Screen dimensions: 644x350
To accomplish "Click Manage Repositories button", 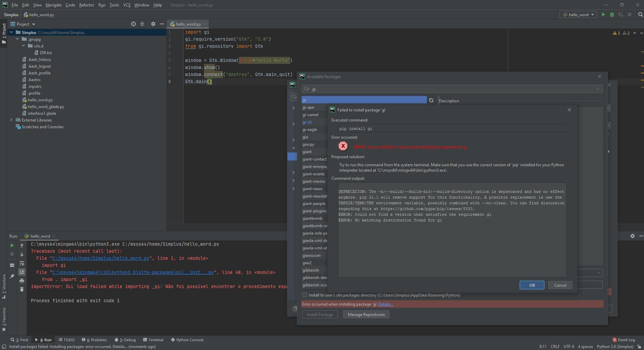I will click(366, 314).
